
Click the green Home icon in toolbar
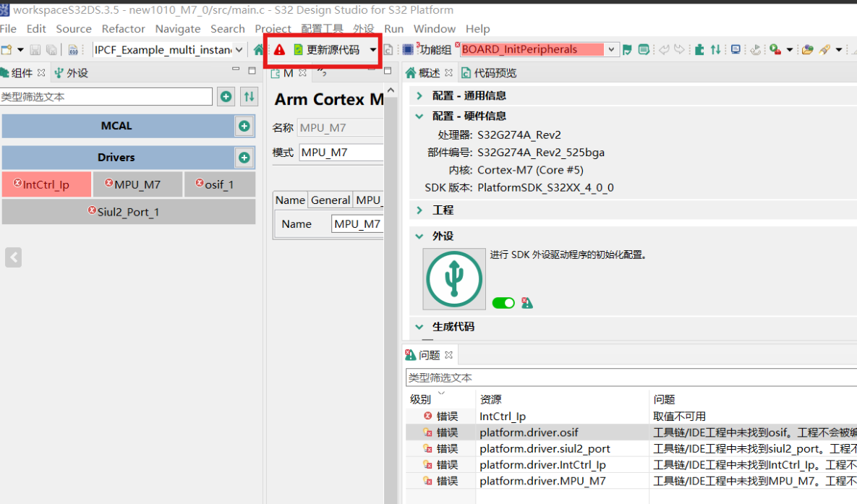[258, 50]
